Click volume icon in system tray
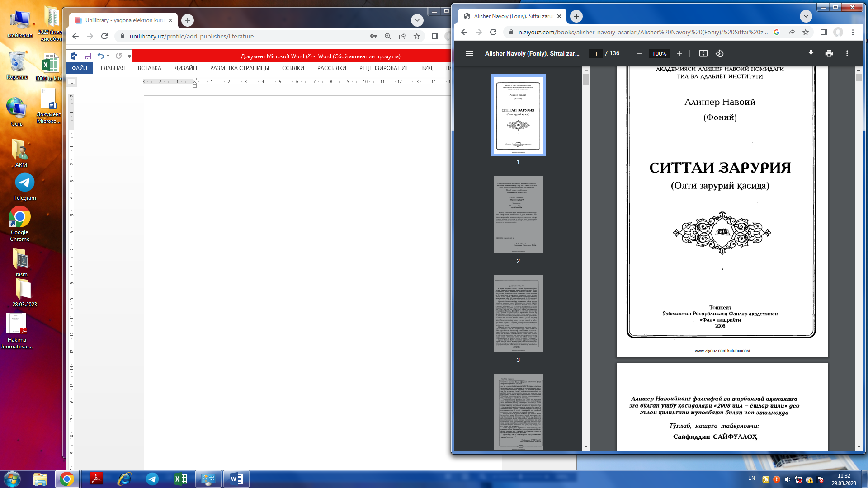Viewport: 868px width, 488px height. click(788, 479)
